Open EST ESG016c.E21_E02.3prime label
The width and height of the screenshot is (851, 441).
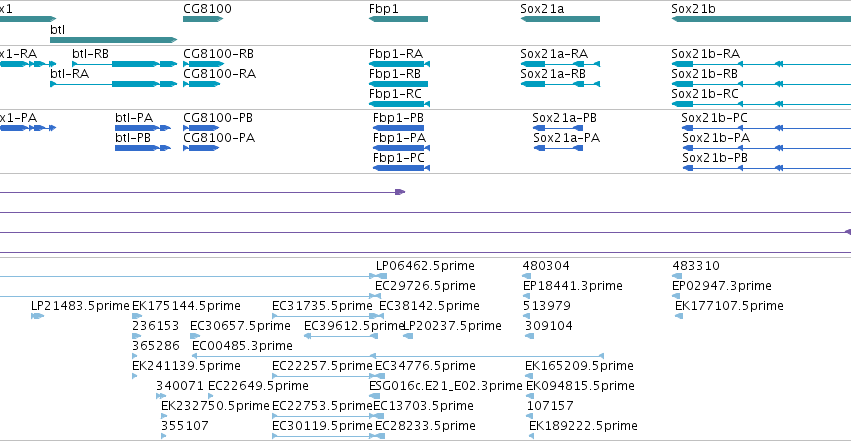[x=446, y=386]
